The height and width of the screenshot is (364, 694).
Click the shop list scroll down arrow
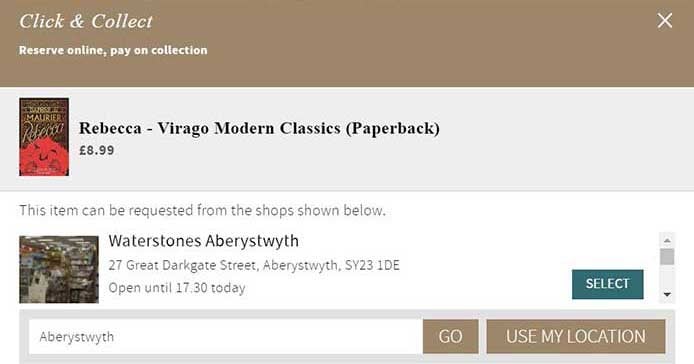(x=667, y=294)
